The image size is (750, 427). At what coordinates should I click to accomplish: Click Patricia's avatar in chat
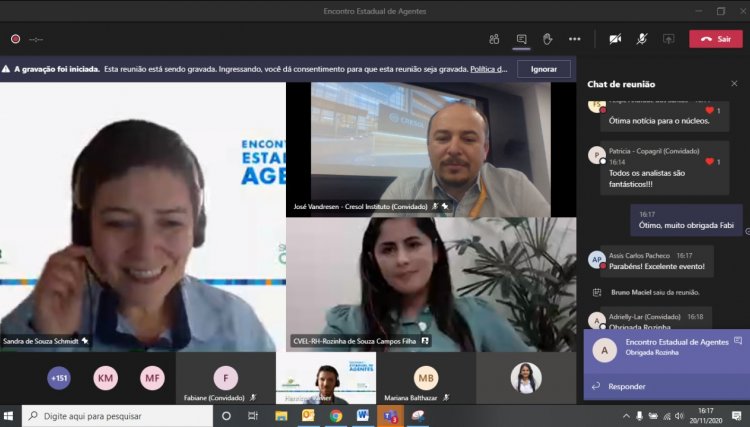coord(596,155)
